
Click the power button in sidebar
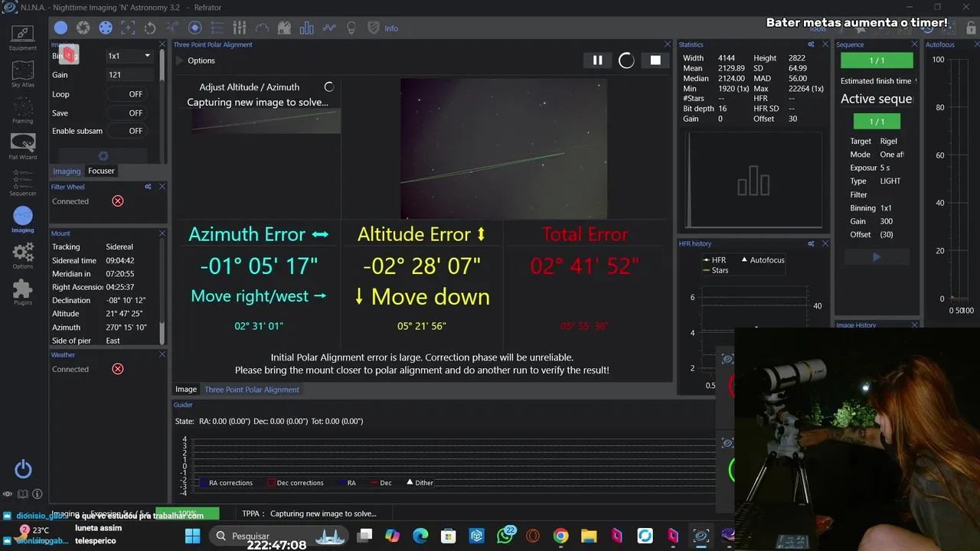(23, 469)
